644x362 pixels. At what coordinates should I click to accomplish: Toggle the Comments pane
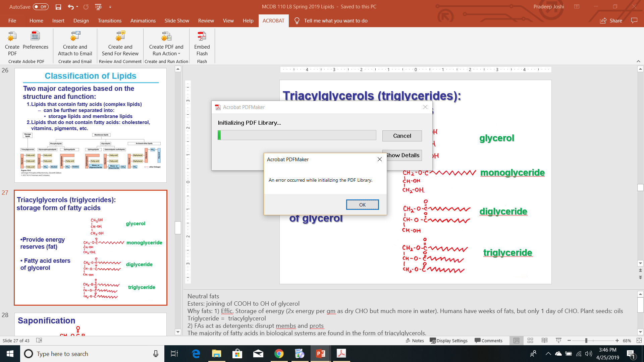tap(489, 340)
